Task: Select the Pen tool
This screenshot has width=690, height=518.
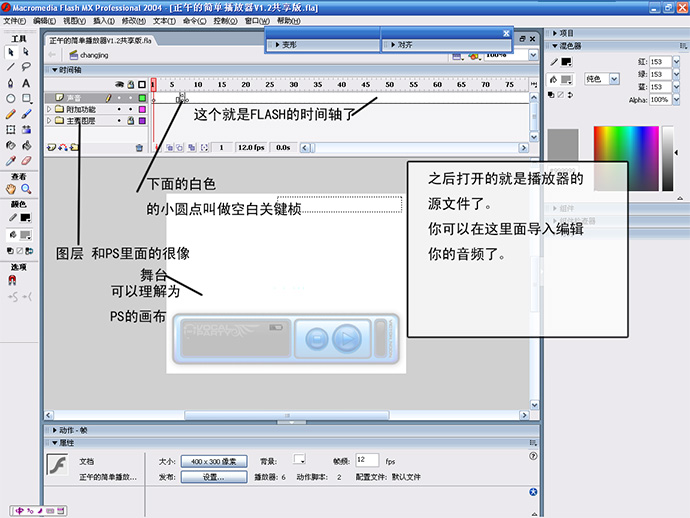Action: point(11,83)
